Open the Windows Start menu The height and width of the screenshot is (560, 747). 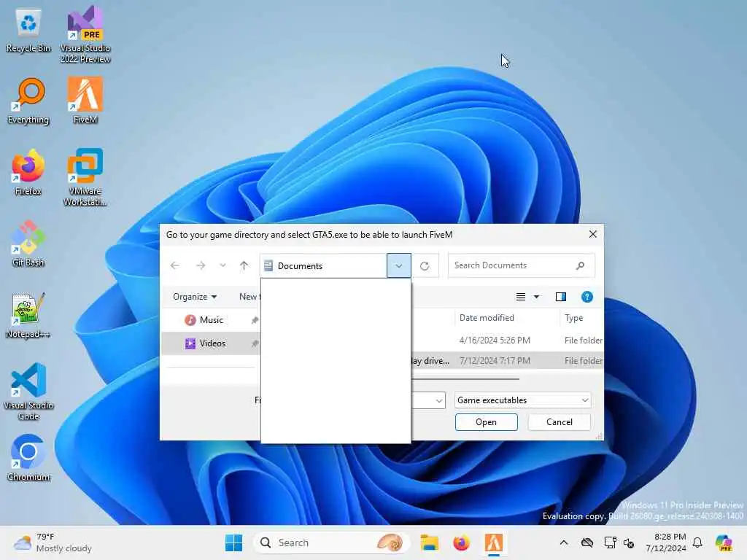233,542
